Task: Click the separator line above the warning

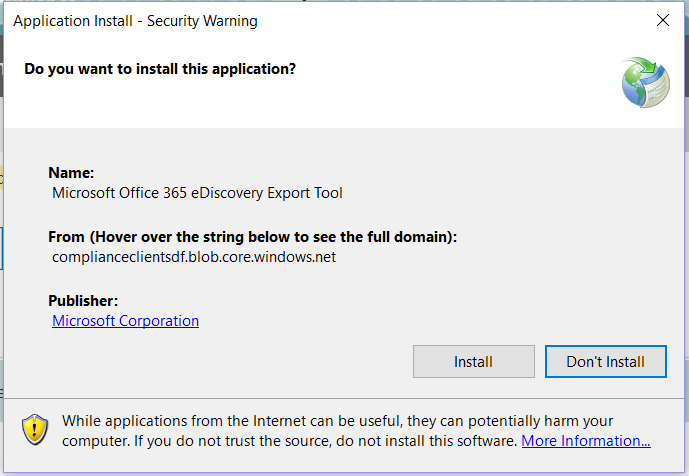Action: pyautogui.click(x=344, y=399)
